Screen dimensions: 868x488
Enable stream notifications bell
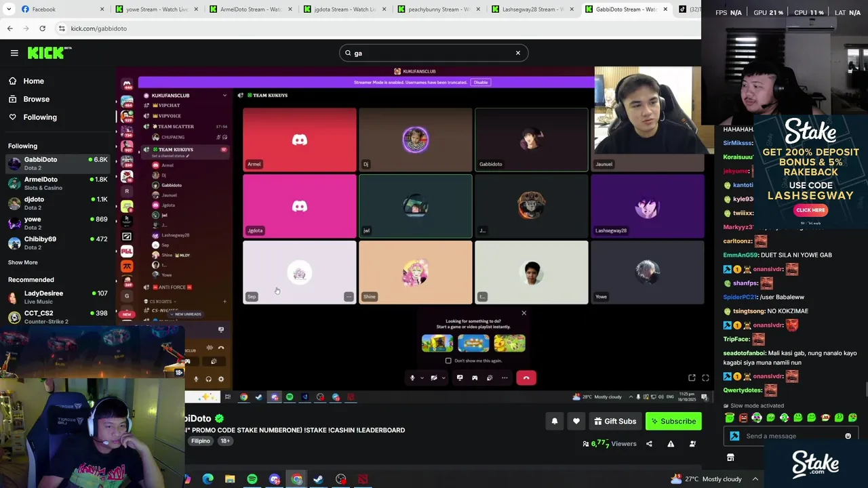coord(555,421)
